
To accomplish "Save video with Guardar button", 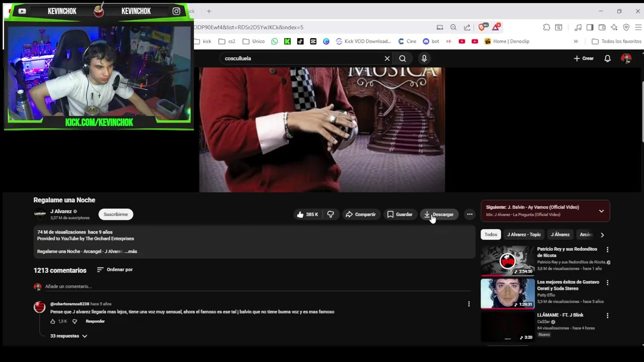I will coord(399,214).
